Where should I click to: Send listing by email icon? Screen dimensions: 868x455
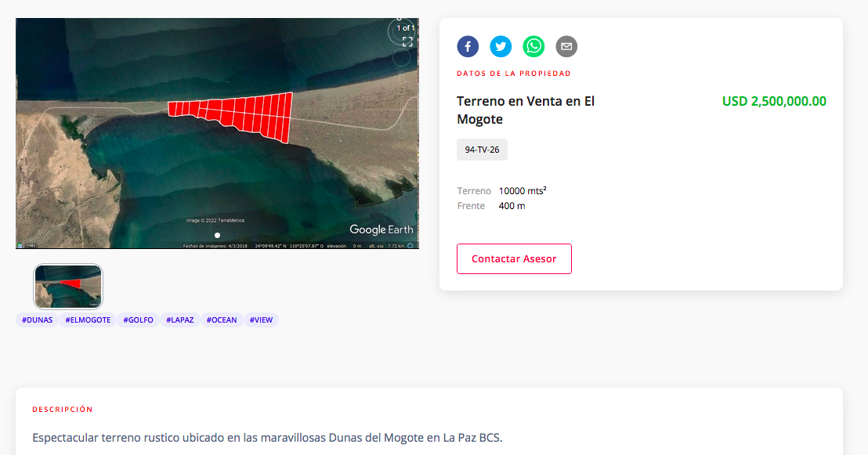click(566, 47)
